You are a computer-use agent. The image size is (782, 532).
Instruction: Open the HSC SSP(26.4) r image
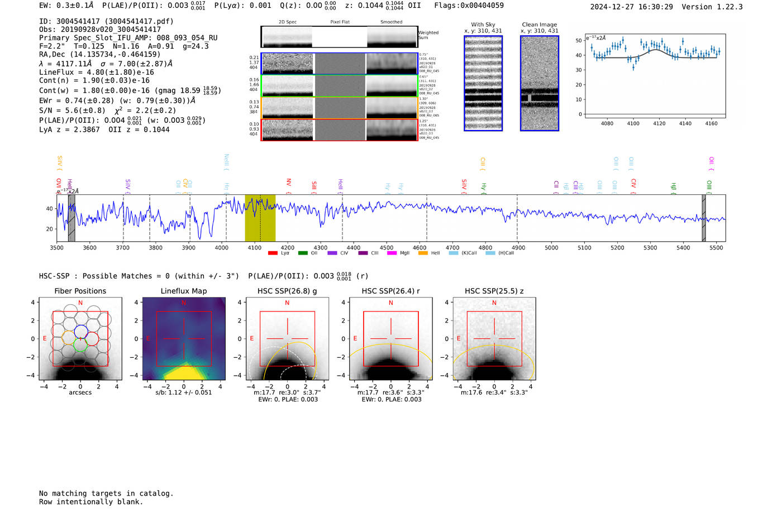point(390,339)
